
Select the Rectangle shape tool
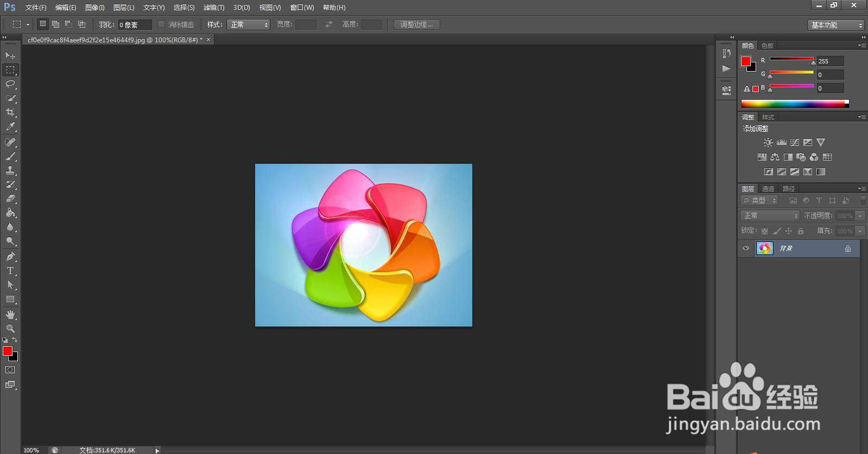(10, 299)
